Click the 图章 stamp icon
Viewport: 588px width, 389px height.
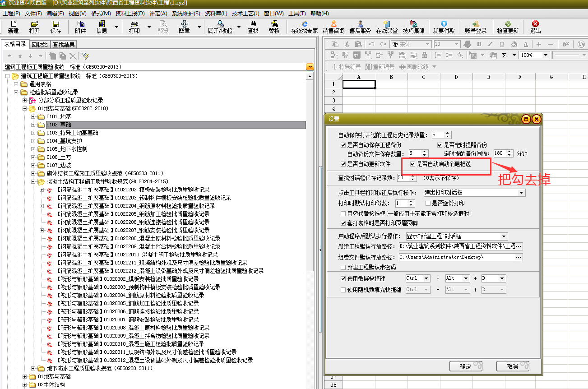point(184,27)
